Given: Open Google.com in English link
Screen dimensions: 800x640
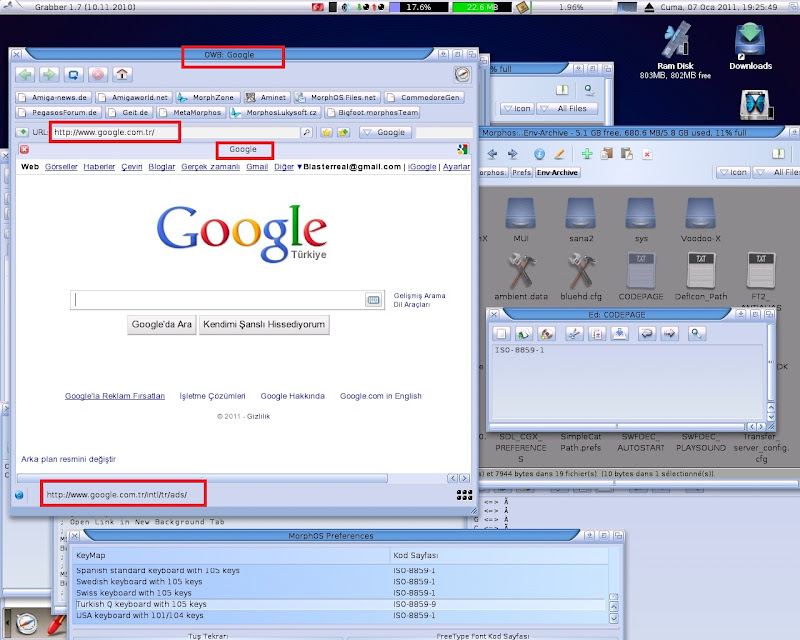Looking at the screenshot, I should click(381, 396).
